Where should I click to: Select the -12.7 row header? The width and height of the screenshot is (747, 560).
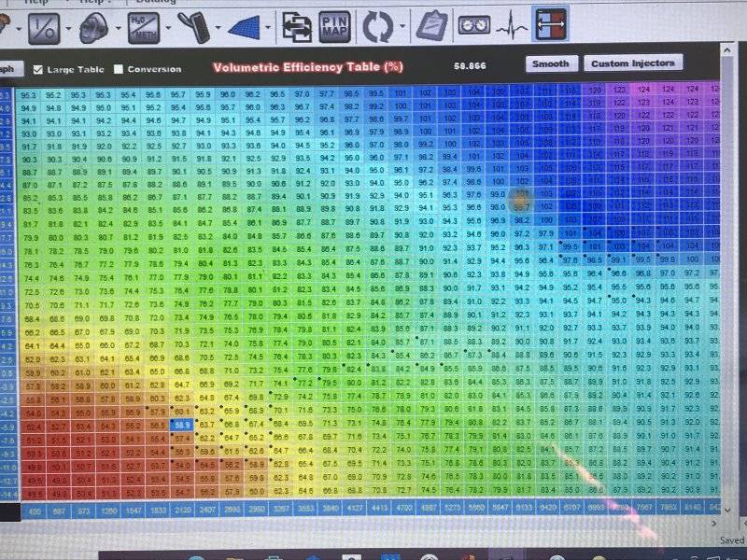tap(9, 482)
